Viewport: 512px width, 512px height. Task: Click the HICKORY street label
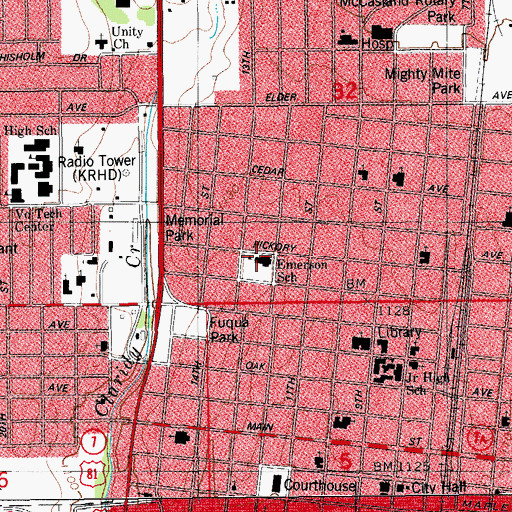(275, 247)
